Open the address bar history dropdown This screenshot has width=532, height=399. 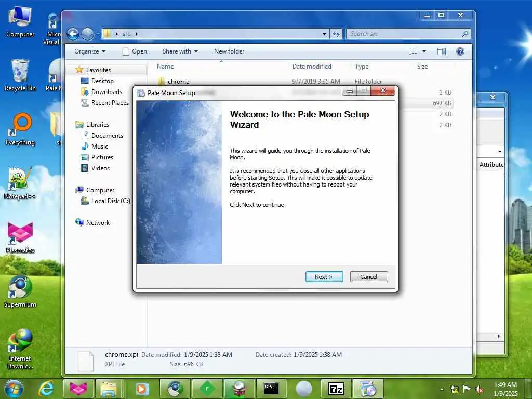[324, 34]
